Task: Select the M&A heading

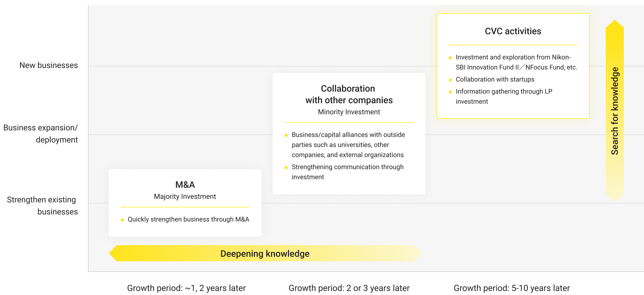Action: [185, 185]
